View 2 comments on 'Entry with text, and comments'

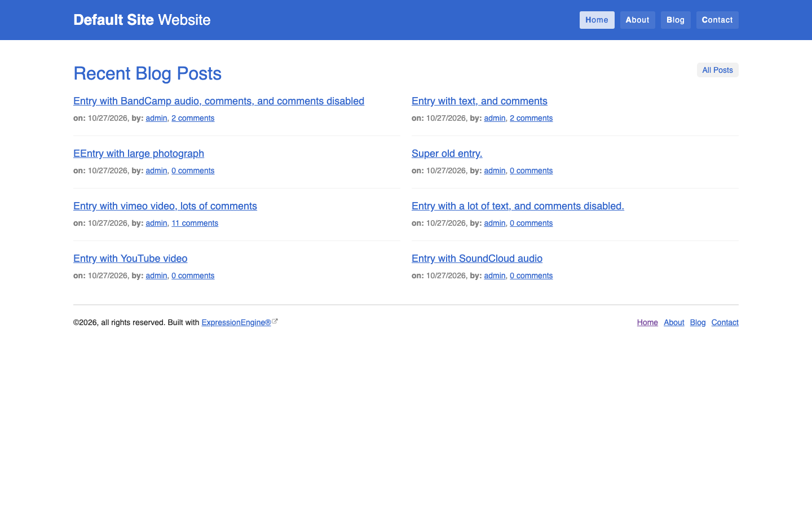(x=531, y=118)
